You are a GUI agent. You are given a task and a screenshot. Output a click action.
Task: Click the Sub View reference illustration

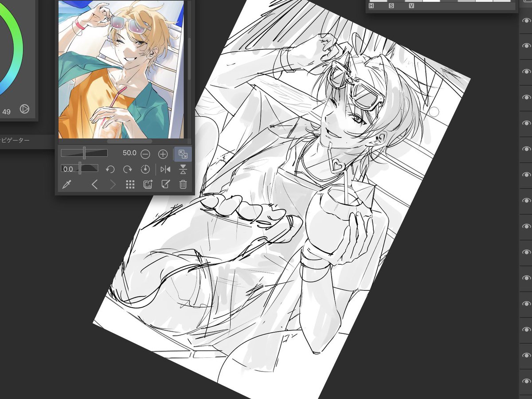[x=121, y=69]
